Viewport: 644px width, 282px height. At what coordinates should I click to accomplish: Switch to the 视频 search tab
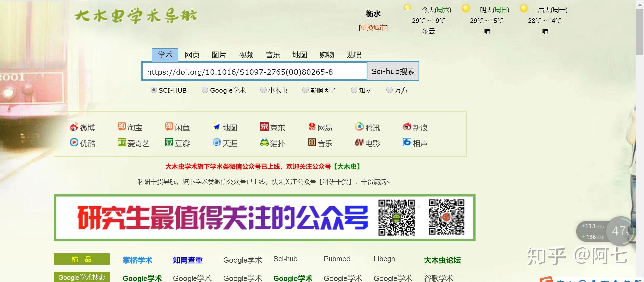pyautogui.click(x=246, y=55)
